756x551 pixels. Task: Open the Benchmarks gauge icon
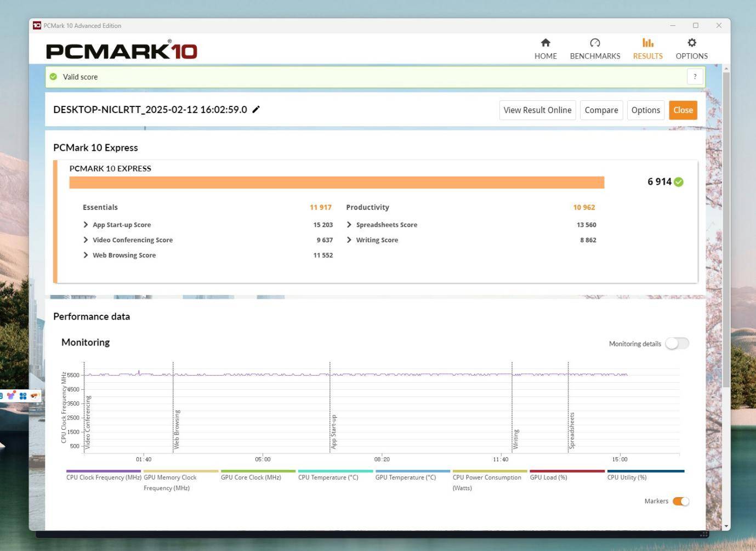[595, 43]
